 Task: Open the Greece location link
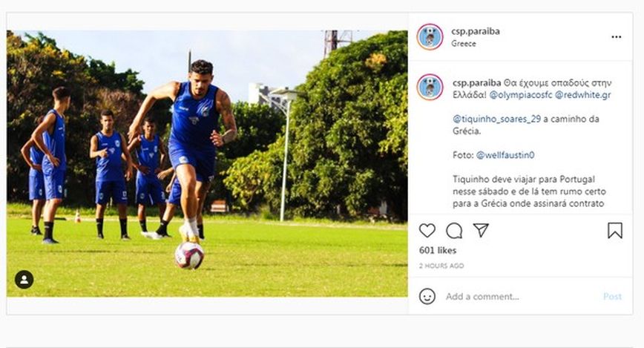(x=463, y=44)
